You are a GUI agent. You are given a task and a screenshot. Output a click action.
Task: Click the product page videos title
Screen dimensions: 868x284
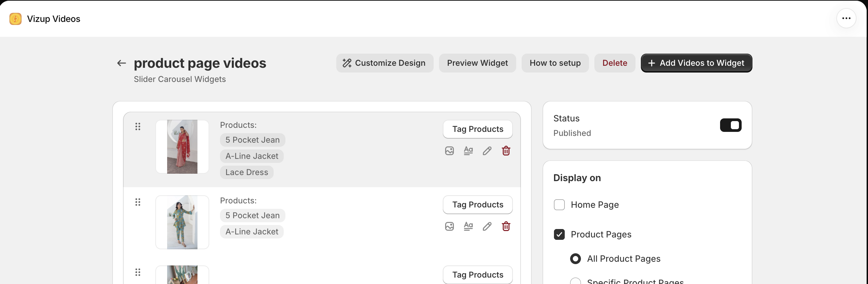(200, 63)
